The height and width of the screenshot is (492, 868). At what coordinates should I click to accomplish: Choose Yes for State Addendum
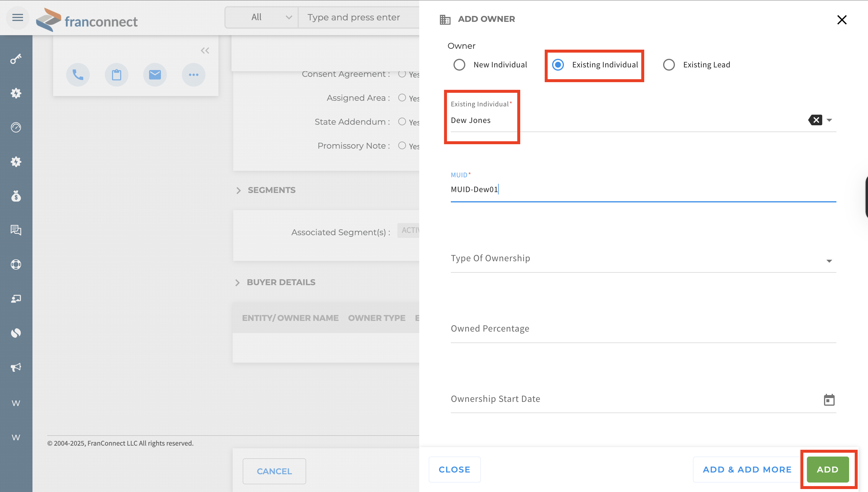pyautogui.click(x=402, y=122)
